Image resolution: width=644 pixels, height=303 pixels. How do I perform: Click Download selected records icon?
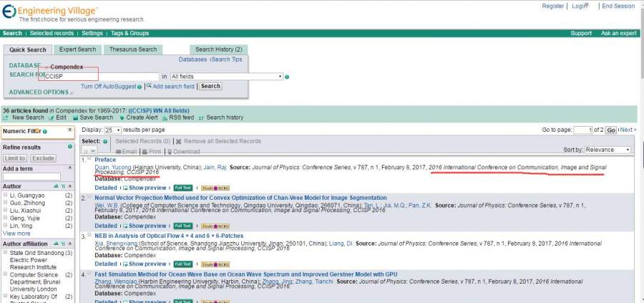[x=170, y=152]
